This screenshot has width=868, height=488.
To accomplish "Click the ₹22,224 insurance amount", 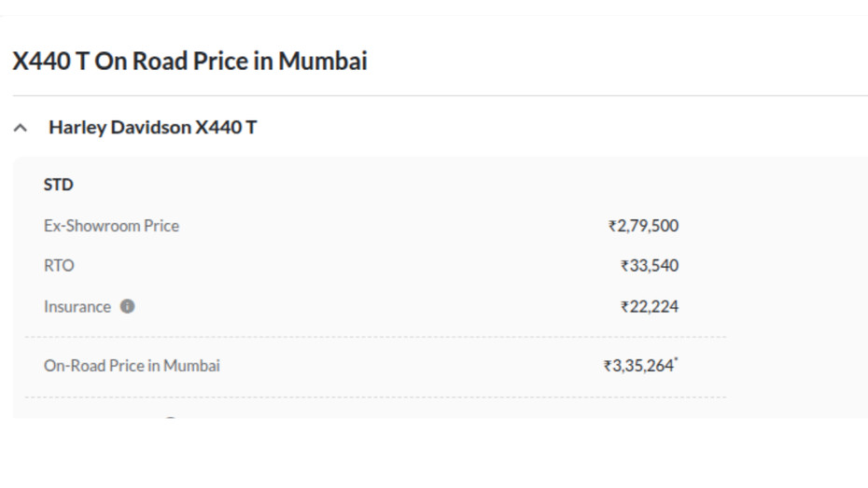I will point(650,306).
